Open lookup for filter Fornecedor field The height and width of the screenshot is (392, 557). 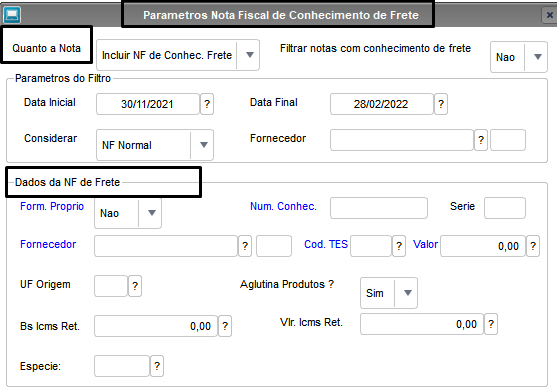[481, 140]
